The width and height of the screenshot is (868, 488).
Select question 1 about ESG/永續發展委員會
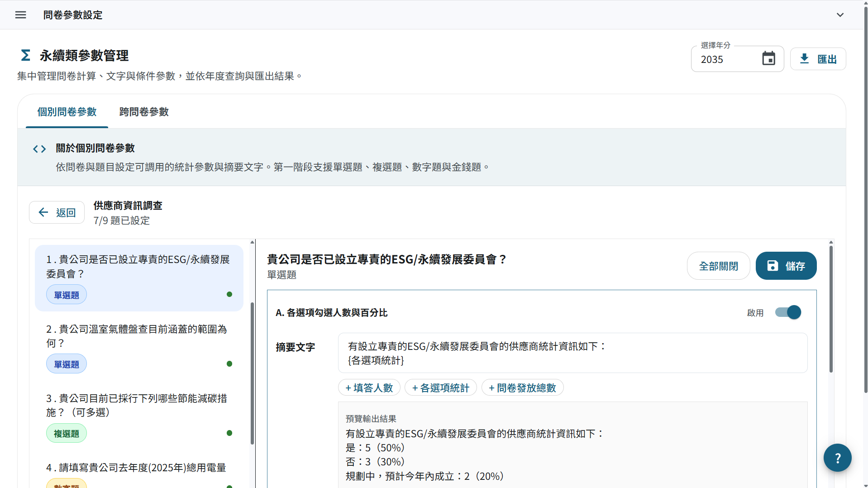click(139, 278)
